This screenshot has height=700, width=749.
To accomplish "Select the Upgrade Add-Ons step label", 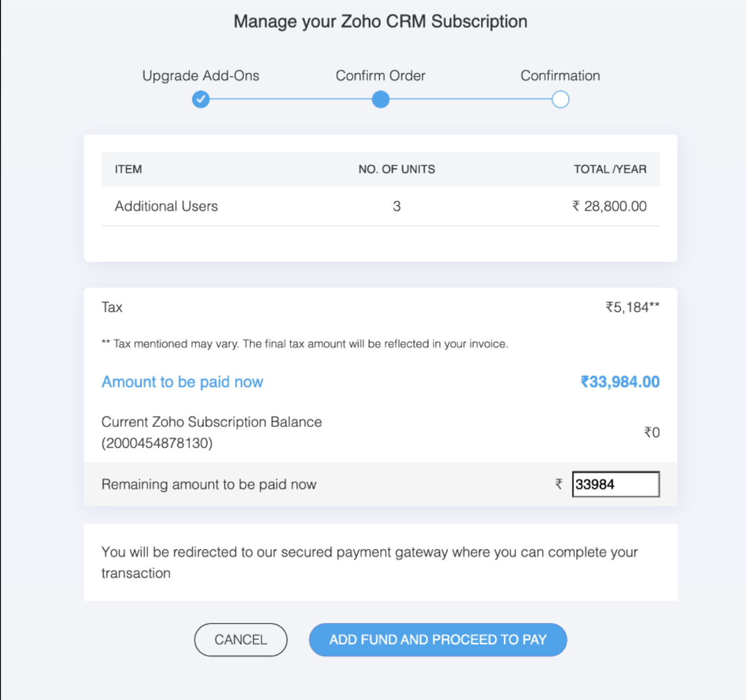I will [x=200, y=76].
